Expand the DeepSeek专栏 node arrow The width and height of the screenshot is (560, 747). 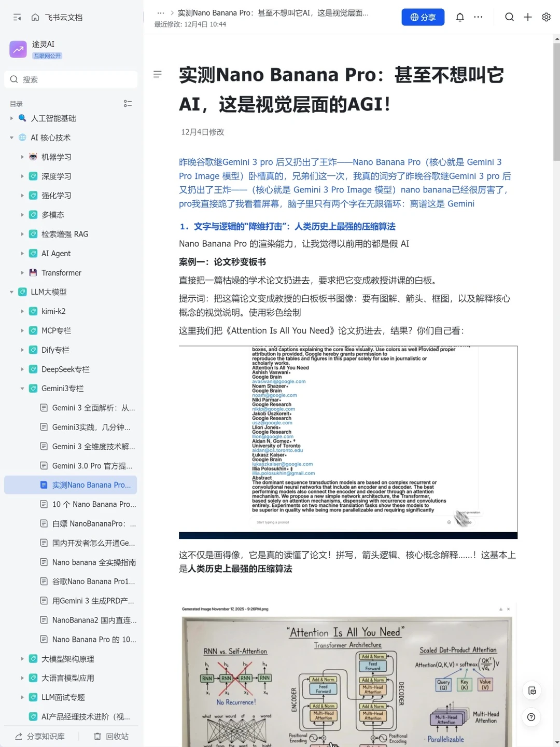coord(22,369)
